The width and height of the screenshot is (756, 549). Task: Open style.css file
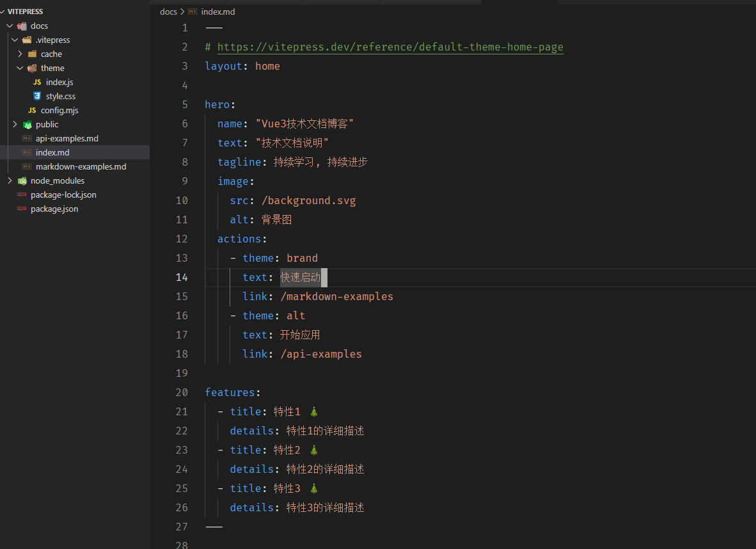pyautogui.click(x=61, y=96)
